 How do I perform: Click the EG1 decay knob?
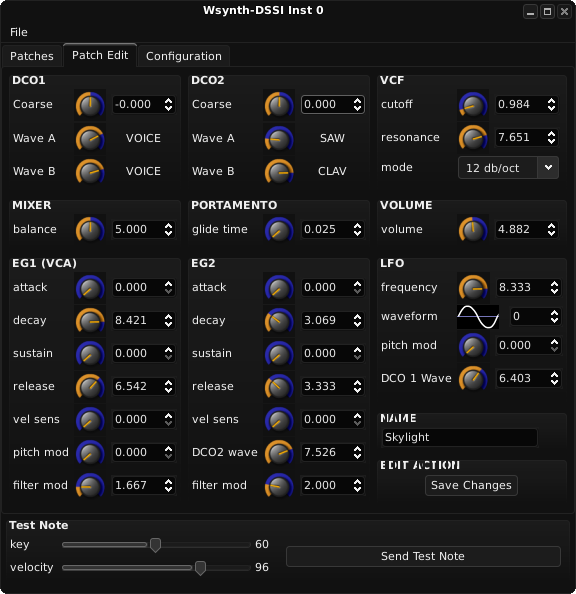pyautogui.click(x=90, y=320)
